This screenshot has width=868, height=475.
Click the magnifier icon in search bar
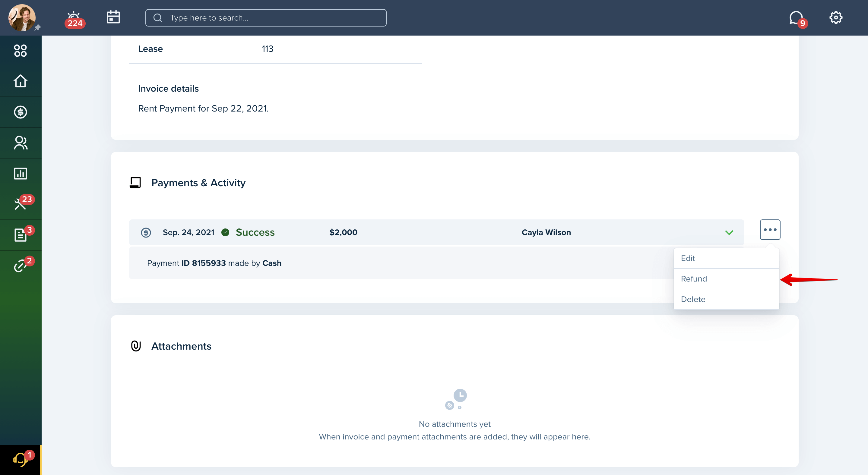coord(158,18)
